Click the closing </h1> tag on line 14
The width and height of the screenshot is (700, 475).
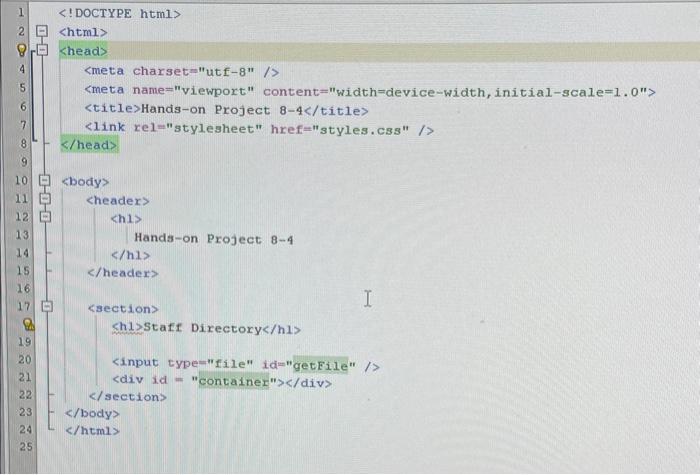coord(130,255)
